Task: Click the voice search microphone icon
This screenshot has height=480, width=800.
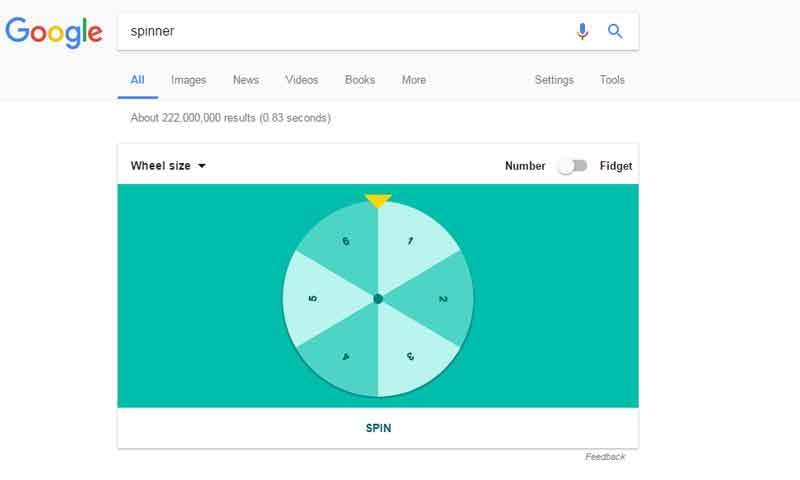Action: [582, 32]
